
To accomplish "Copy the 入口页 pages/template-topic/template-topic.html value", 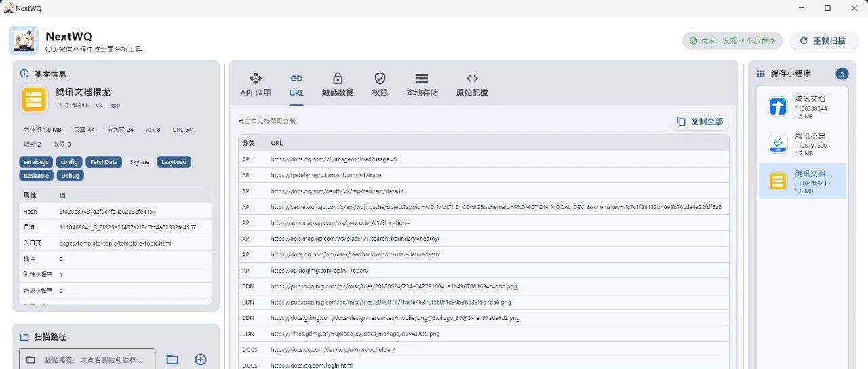I will coord(115,243).
